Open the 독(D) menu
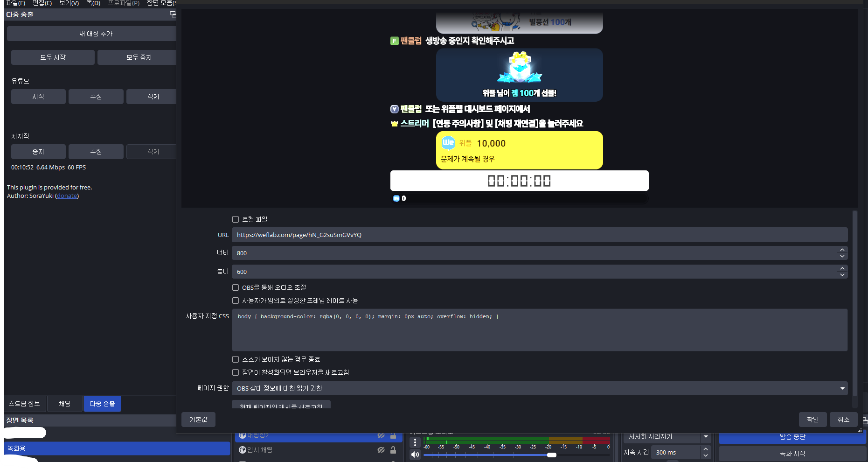This screenshot has height=469, width=868. pyautogui.click(x=93, y=3)
